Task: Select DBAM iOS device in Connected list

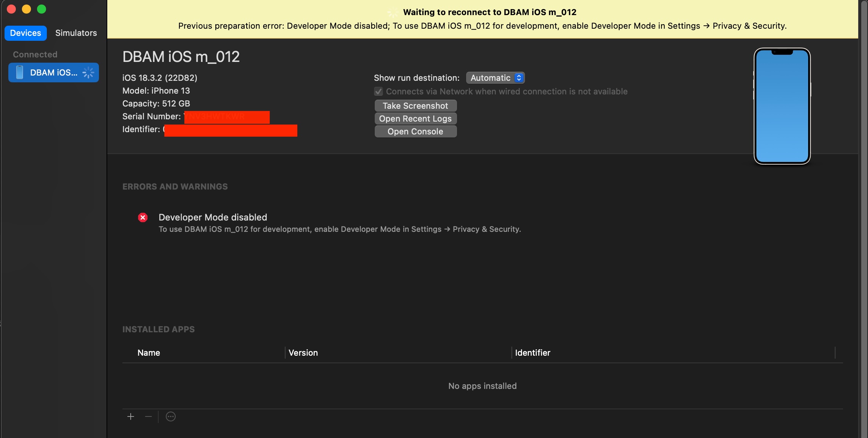Action: [54, 72]
